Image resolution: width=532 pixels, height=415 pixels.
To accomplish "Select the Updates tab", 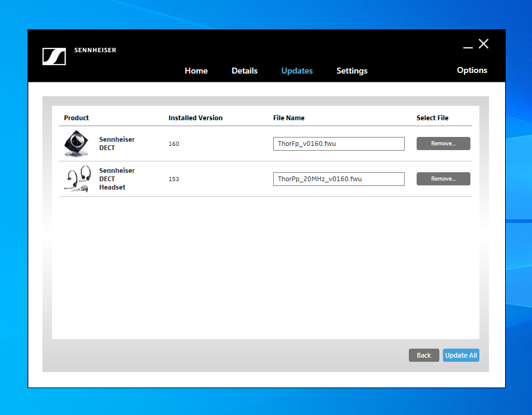I will (297, 71).
